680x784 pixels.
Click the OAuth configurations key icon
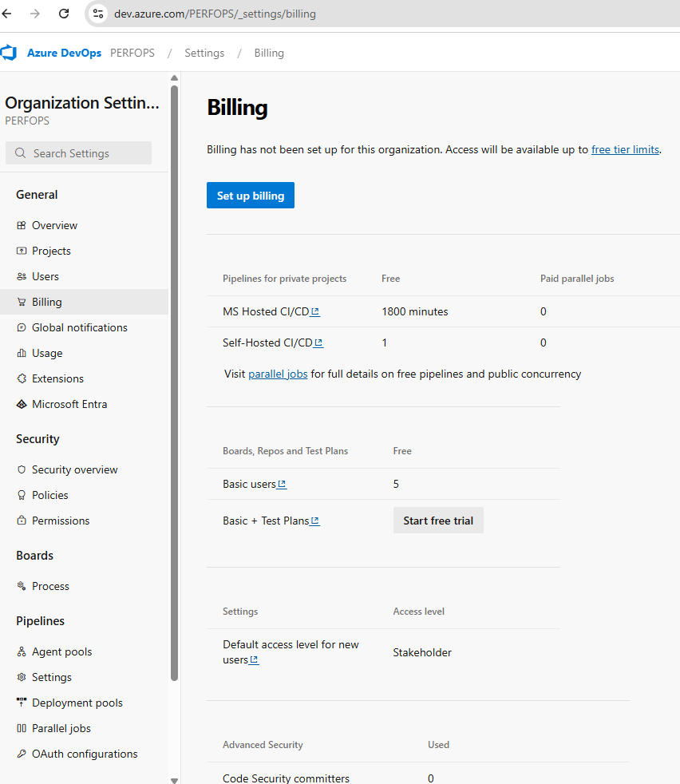(x=21, y=753)
